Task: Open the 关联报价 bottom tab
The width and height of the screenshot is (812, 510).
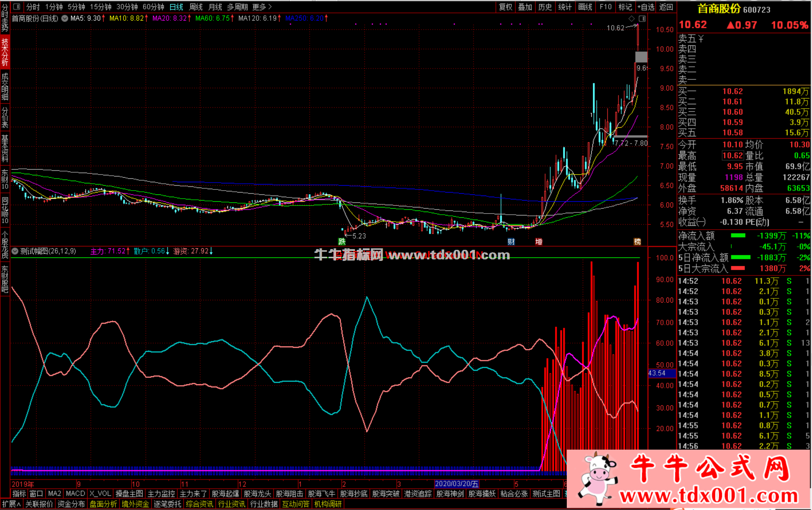Action: coord(39,504)
